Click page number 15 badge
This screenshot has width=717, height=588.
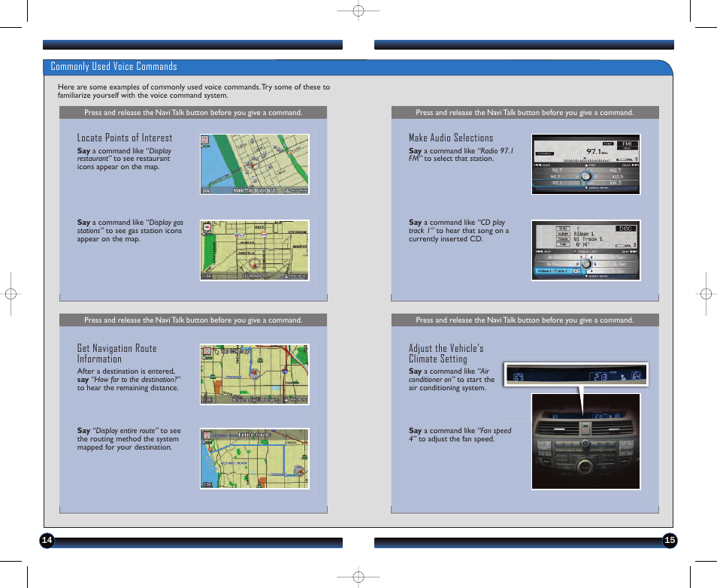click(x=670, y=540)
